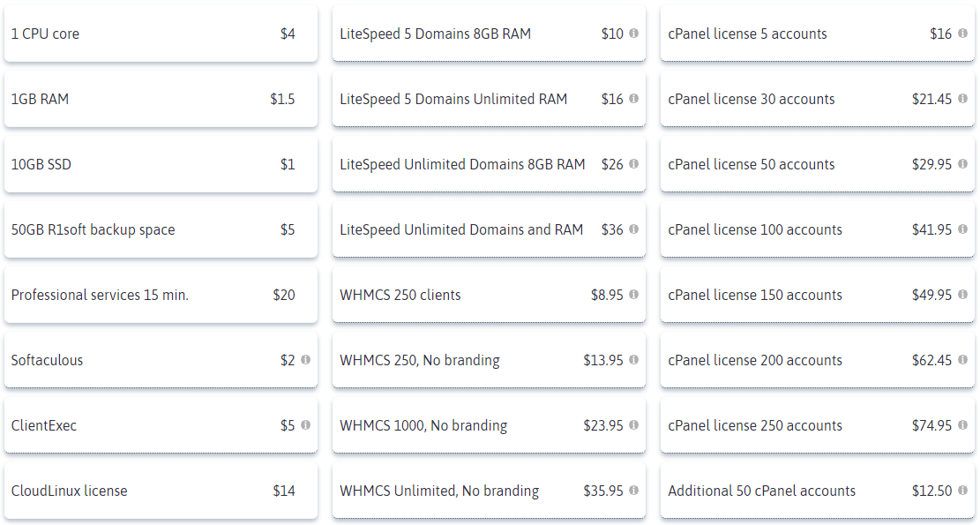Click info icon beside ClientExec $5
The height and width of the screenshot is (525, 980).
click(x=305, y=425)
